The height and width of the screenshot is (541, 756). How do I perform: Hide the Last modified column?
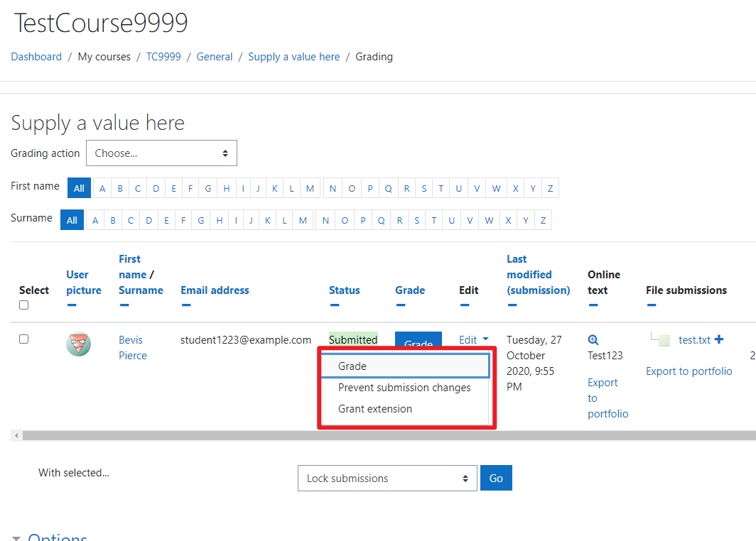[512, 305]
